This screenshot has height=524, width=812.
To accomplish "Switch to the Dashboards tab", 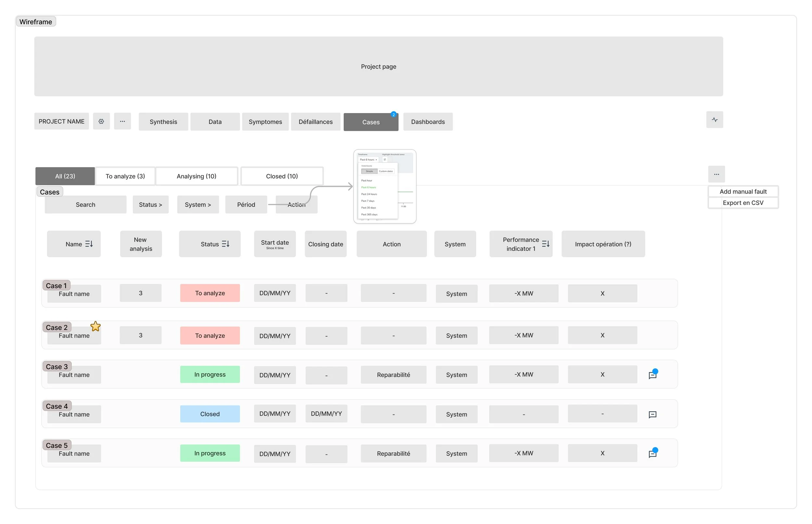I will point(428,122).
